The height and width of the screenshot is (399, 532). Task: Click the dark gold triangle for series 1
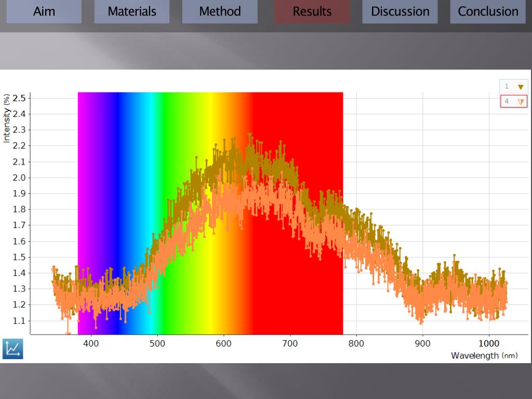tap(520, 87)
